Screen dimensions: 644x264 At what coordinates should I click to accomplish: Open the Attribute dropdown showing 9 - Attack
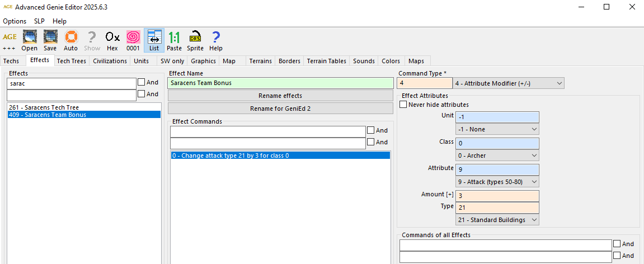point(497,182)
